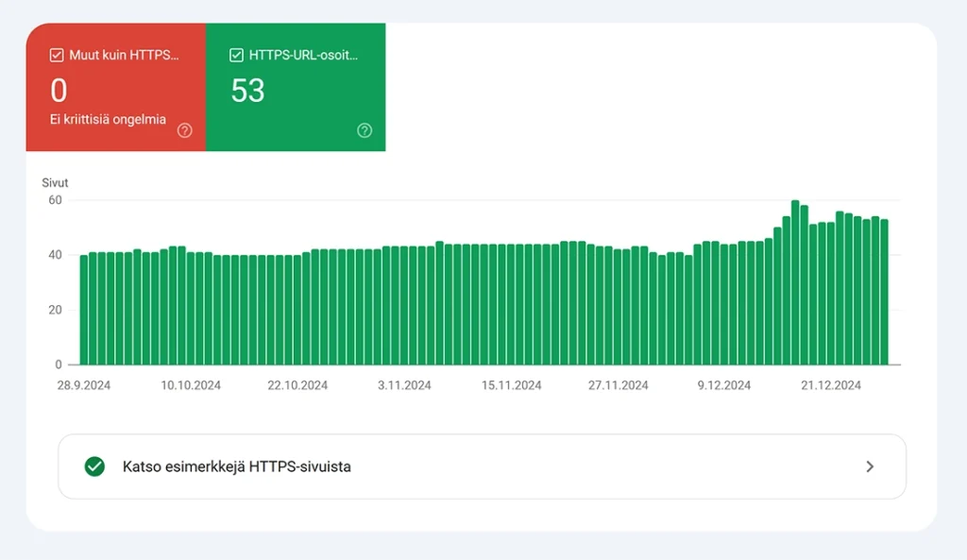The height and width of the screenshot is (560, 967).
Task: Open help icon in the green card
Action: coord(365,130)
